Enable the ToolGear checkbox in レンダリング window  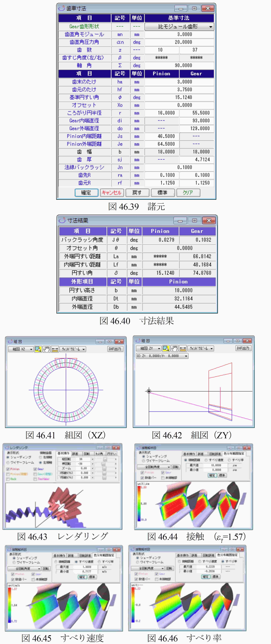point(35,479)
